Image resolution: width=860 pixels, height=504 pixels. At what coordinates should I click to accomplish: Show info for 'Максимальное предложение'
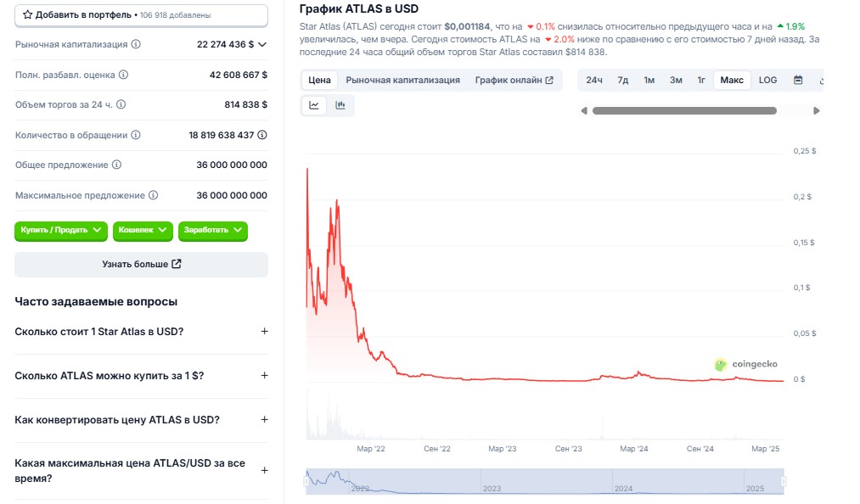pos(153,195)
